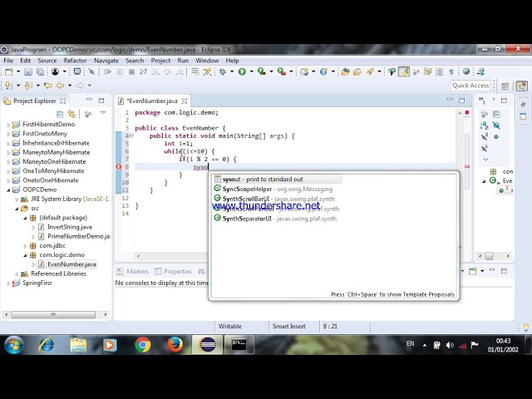Switch to the Markers tab
This screenshot has height=399, width=532.
133,272
